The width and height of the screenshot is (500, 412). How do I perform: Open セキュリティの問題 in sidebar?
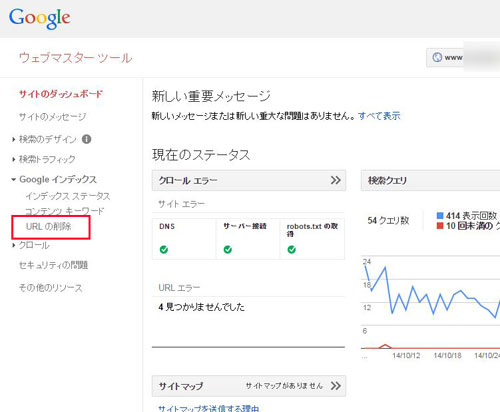point(53,265)
